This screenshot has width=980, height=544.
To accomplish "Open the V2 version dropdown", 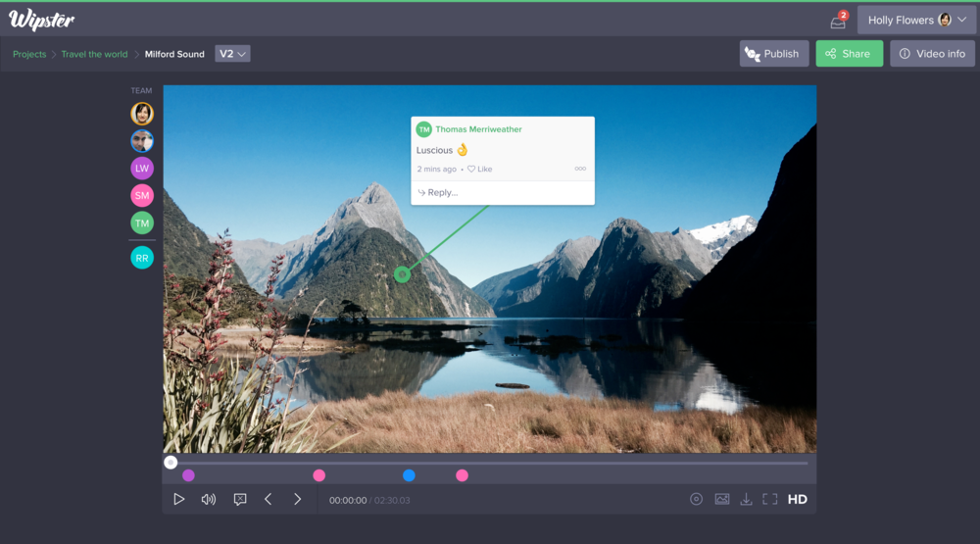I will [x=232, y=54].
